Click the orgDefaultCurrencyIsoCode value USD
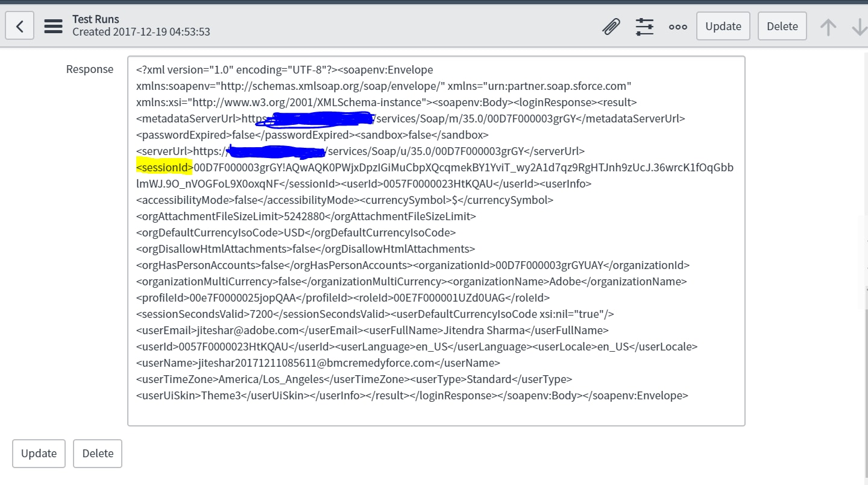Image resolution: width=868 pixels, height=485 pixels. (294, 232)
